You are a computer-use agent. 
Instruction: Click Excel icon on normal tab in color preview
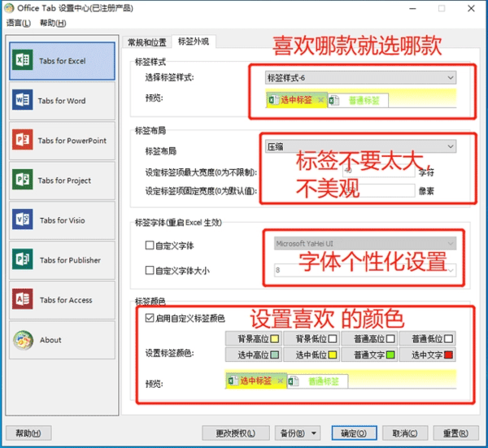[293, 381]
